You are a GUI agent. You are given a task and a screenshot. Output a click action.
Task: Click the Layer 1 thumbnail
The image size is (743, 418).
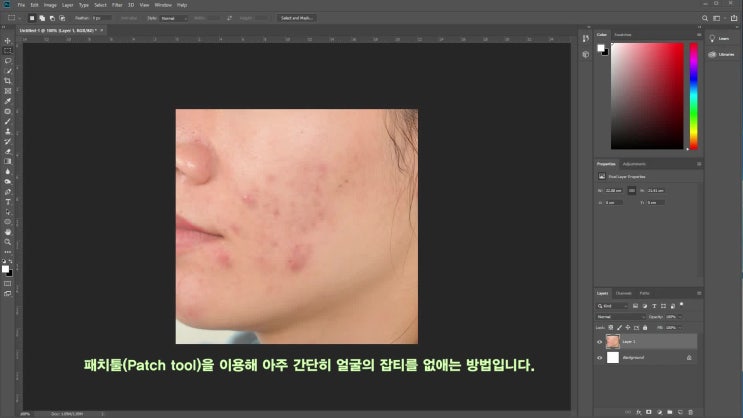(x=613, y=342)
